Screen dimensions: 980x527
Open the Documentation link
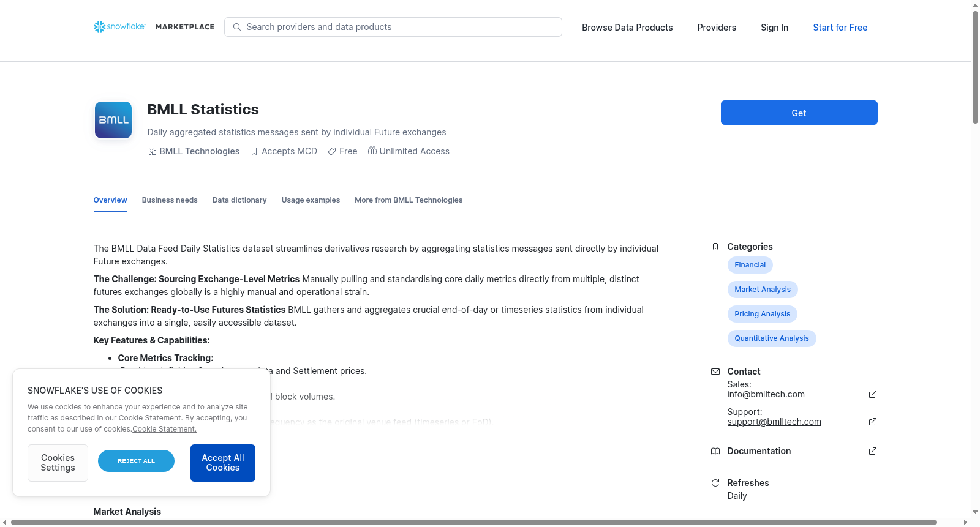(759, 451)
